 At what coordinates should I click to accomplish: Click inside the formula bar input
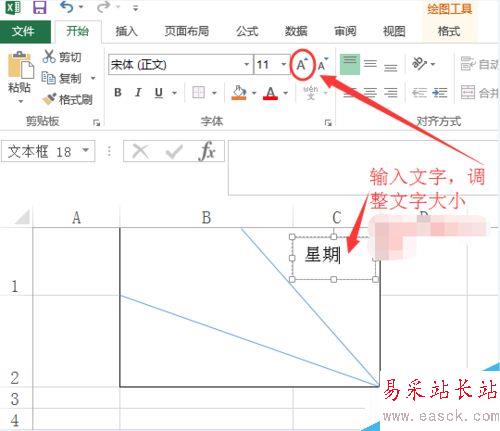[x=363, y=168]
